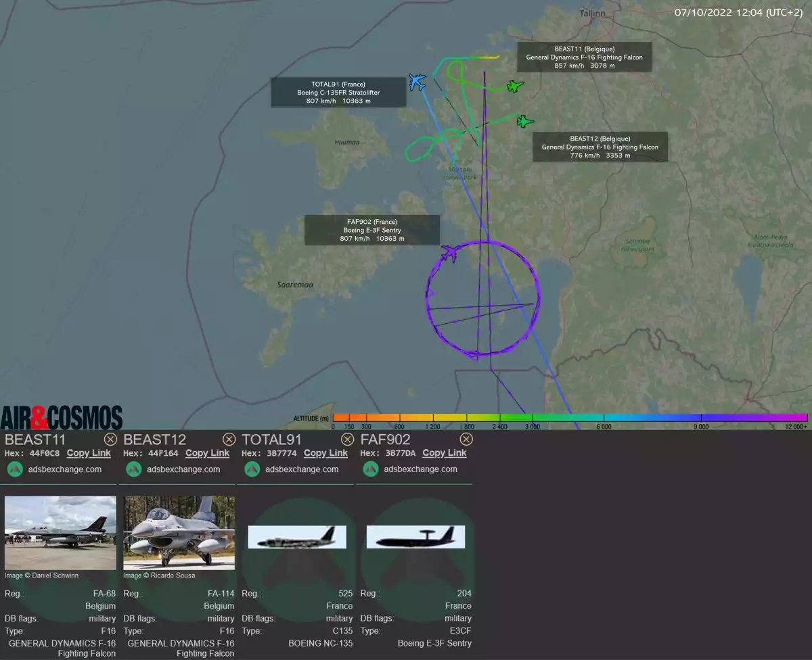Click the TOTAL91 blue tanker aircraft icon

pyautogui.click(x=418, y=82)
